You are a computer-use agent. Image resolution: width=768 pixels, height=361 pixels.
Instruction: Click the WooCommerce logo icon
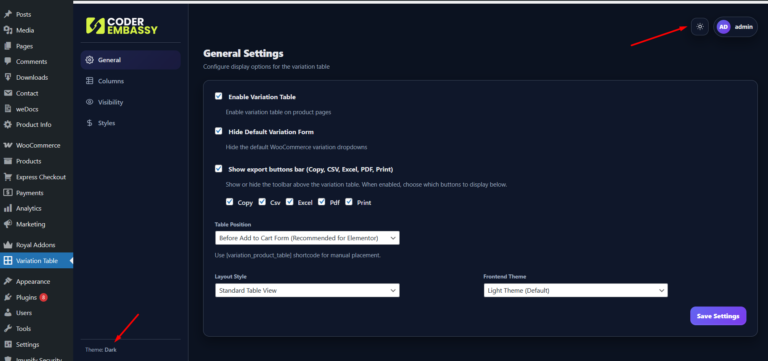coord(8,145)
